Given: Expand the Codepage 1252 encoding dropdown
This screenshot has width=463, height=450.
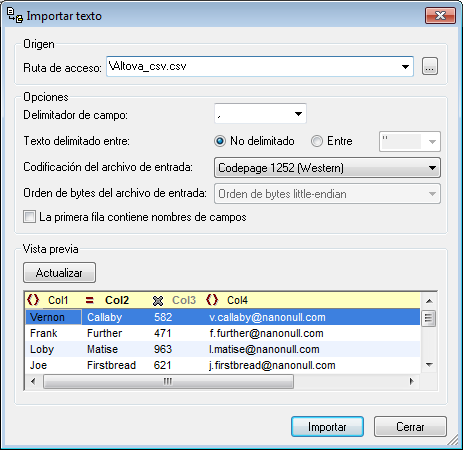Looking at the screenshot, I should click(x=327, y=168).
